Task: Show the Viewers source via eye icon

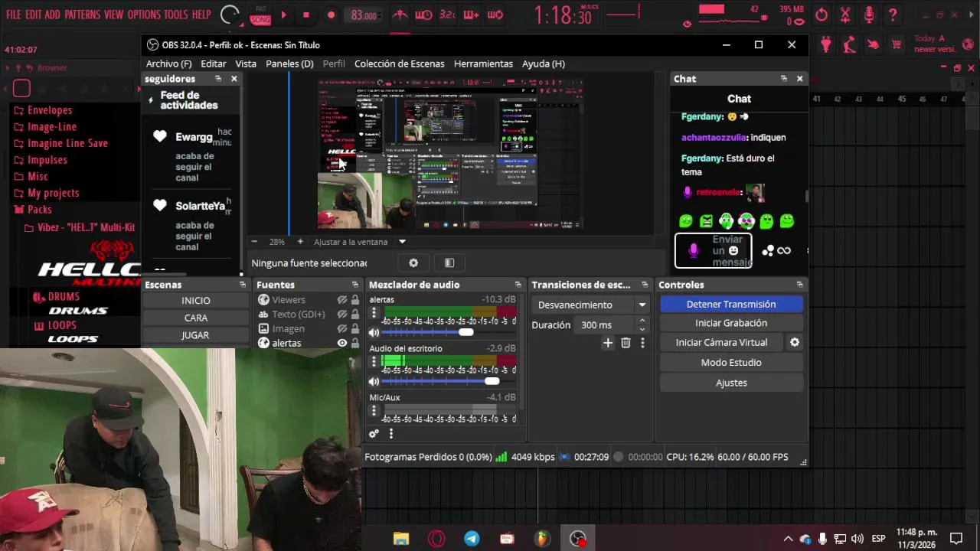Action: [342, 300]
